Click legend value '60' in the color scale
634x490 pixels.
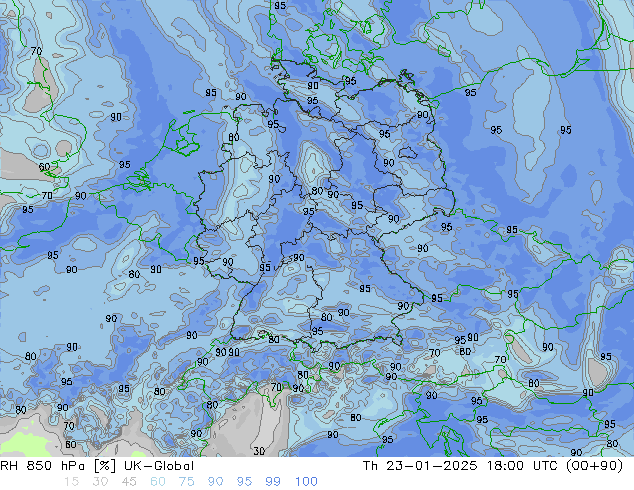pyautogui.click(x=158, y=482)
